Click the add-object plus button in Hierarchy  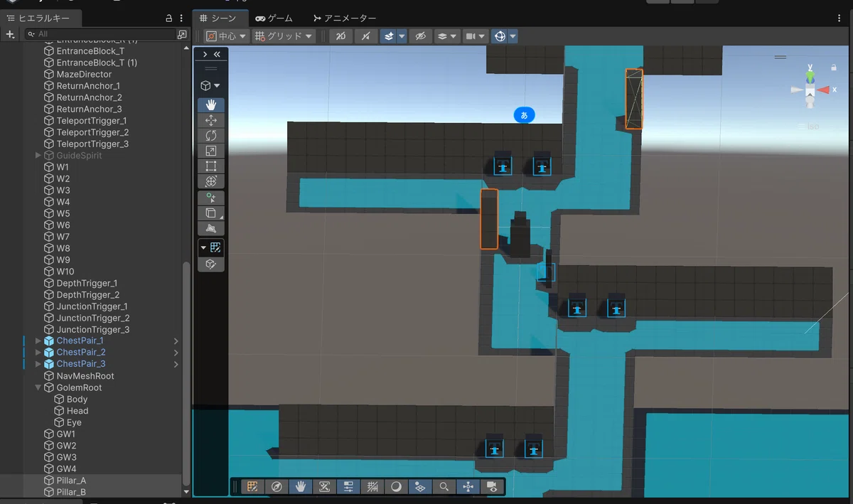pos(10,34)
